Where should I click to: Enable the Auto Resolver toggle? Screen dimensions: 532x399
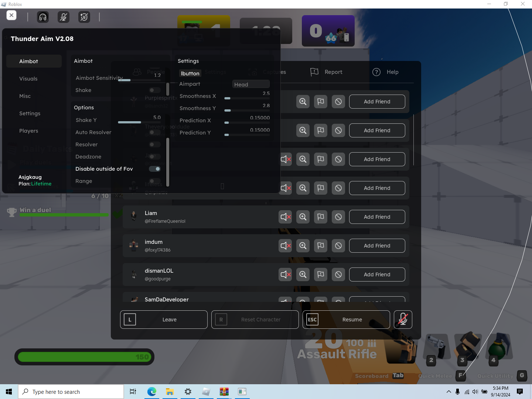pyautogui.click(x=155, y=132)
